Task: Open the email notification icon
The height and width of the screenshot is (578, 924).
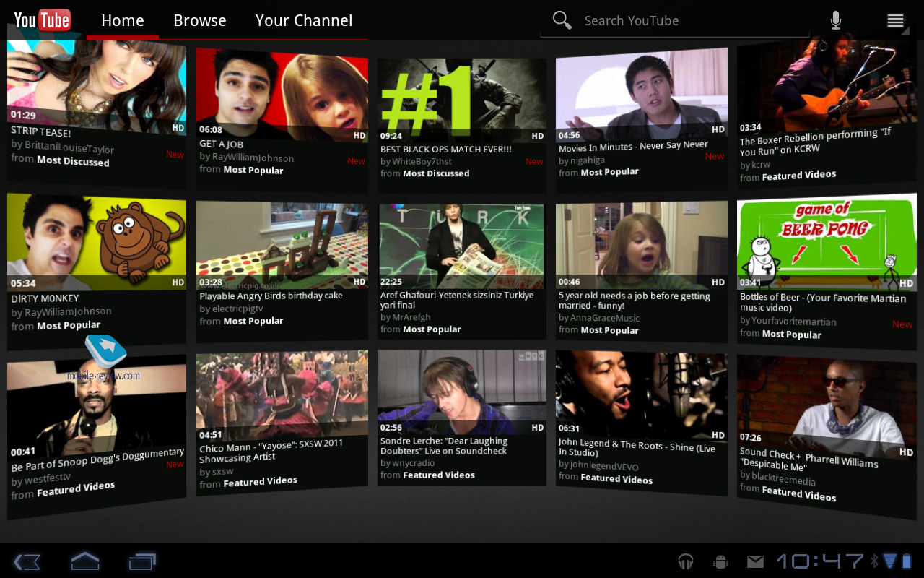Action: click(755, 561)
